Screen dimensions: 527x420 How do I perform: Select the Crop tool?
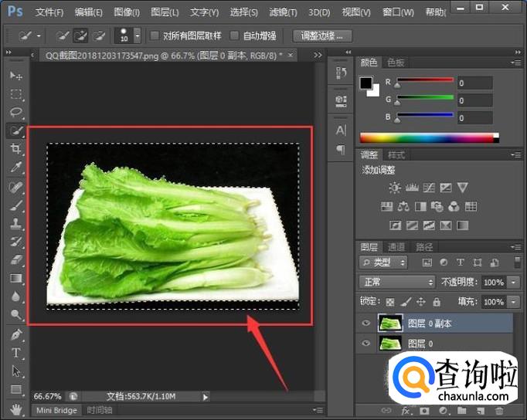15,149
